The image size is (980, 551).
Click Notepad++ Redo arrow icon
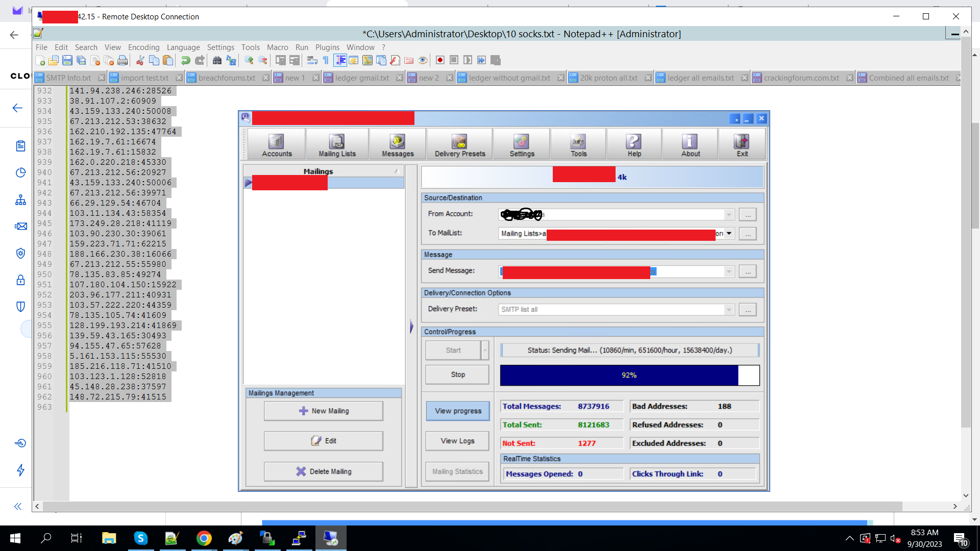pos(200,60)
